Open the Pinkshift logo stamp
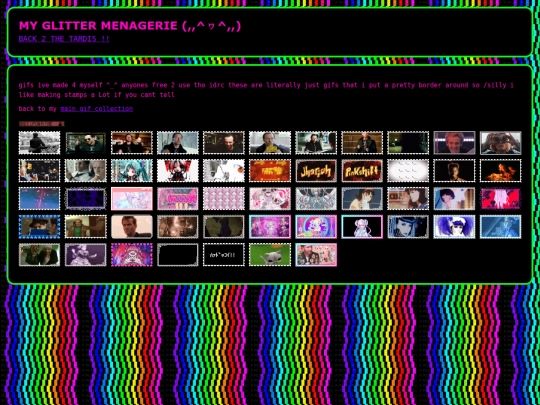The height and width of the screenshot is (405, 540). (362, 170)
